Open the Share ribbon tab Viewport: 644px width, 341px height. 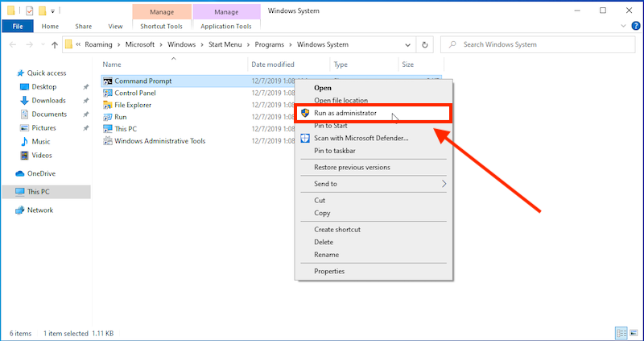click(84, 27)
